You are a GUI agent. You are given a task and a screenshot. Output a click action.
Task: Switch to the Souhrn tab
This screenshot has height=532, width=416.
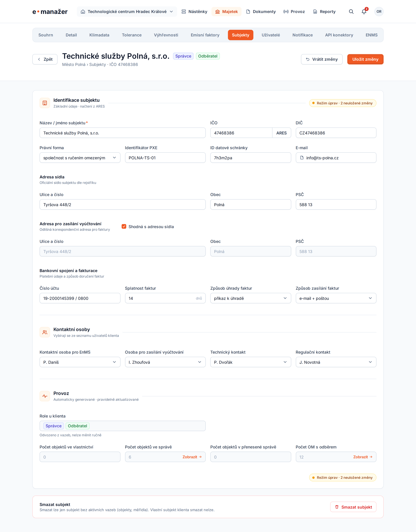pyautogui.click(x=45, y=35)
